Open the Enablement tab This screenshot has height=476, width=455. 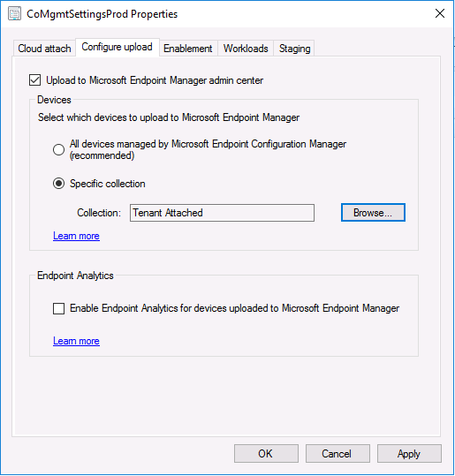tap(187, 49)
